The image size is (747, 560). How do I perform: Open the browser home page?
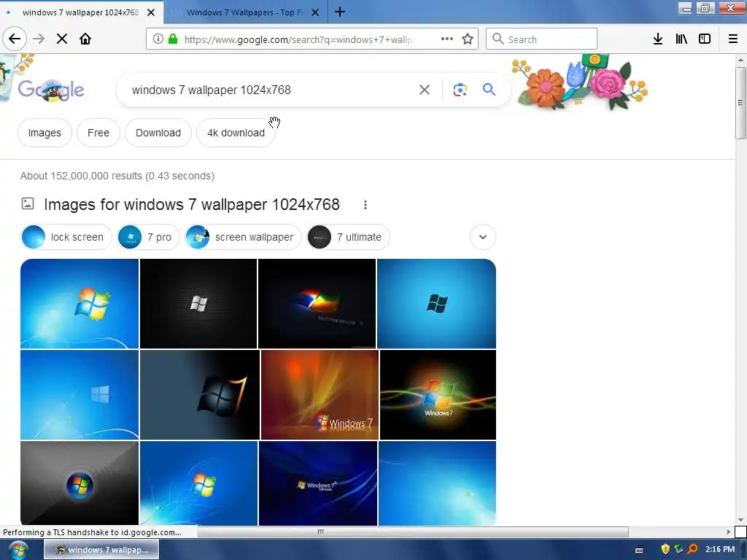pyautogui.click(x=85, y=39)
